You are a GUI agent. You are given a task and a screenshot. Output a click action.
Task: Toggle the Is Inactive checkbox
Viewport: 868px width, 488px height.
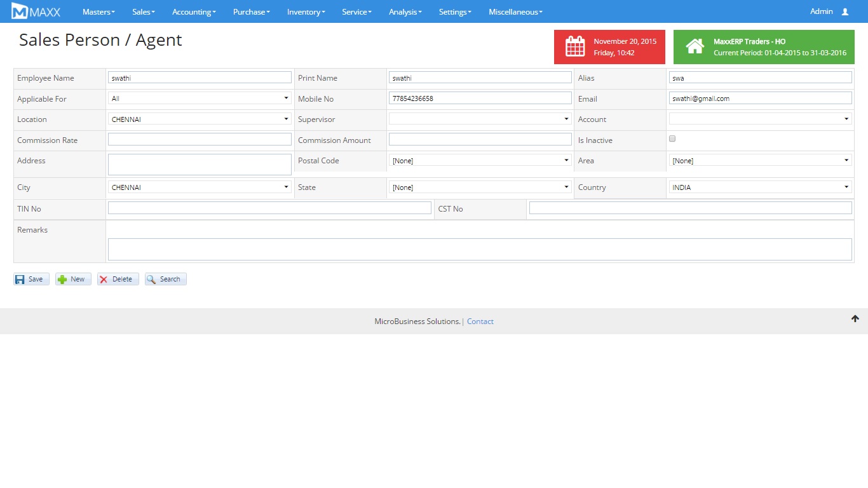(672, 139)
